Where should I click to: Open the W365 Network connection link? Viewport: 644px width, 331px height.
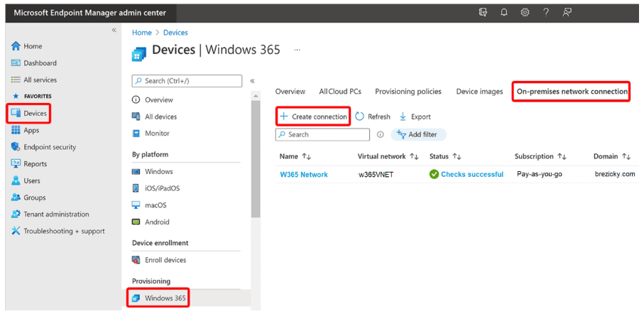point(303,175)
